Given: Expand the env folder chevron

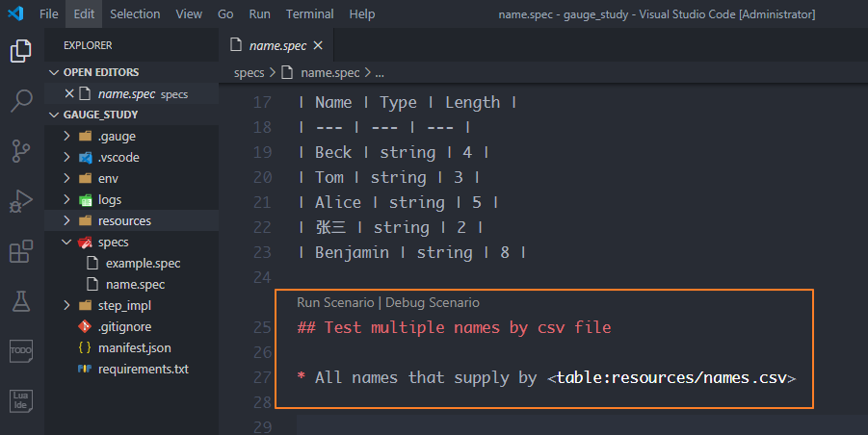Looking at the screenshot, I should pos(67,179).
